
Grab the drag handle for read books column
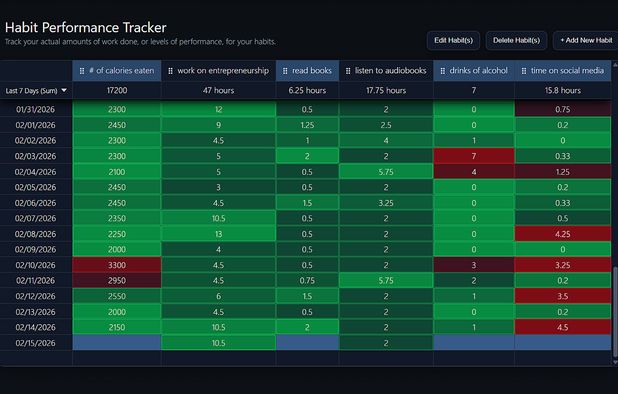(285, 71)
